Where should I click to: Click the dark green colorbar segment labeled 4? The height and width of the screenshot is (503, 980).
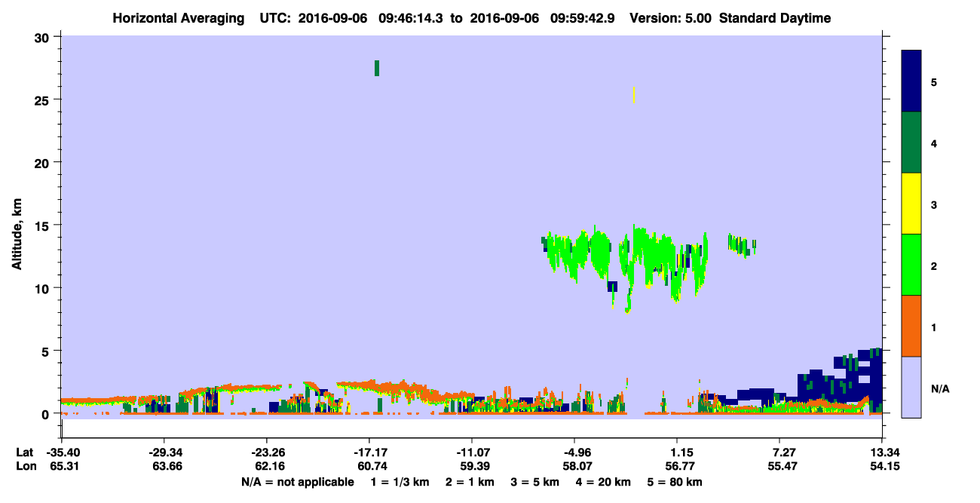[x=911, y=143]
